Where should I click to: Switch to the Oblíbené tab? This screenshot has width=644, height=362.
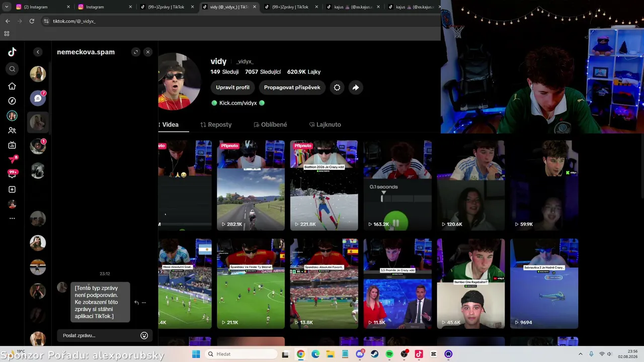(270, 125)
